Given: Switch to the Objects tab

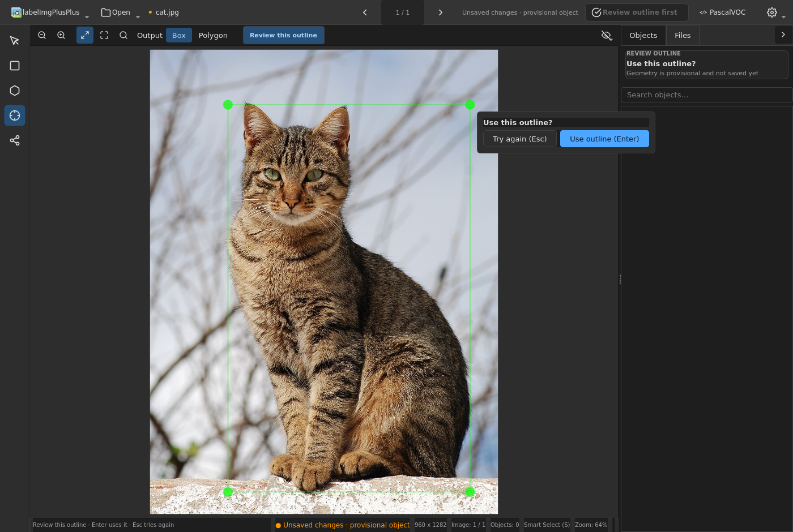Looking at the screenshot, I should pos(643,35).
